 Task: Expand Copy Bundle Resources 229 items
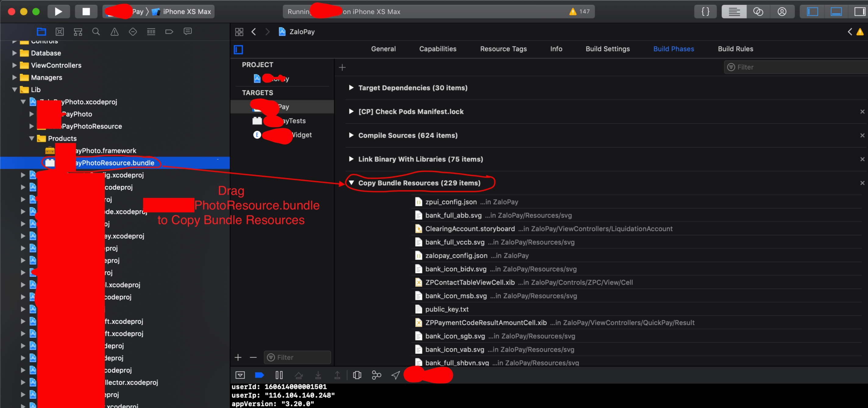pos(351,183)
